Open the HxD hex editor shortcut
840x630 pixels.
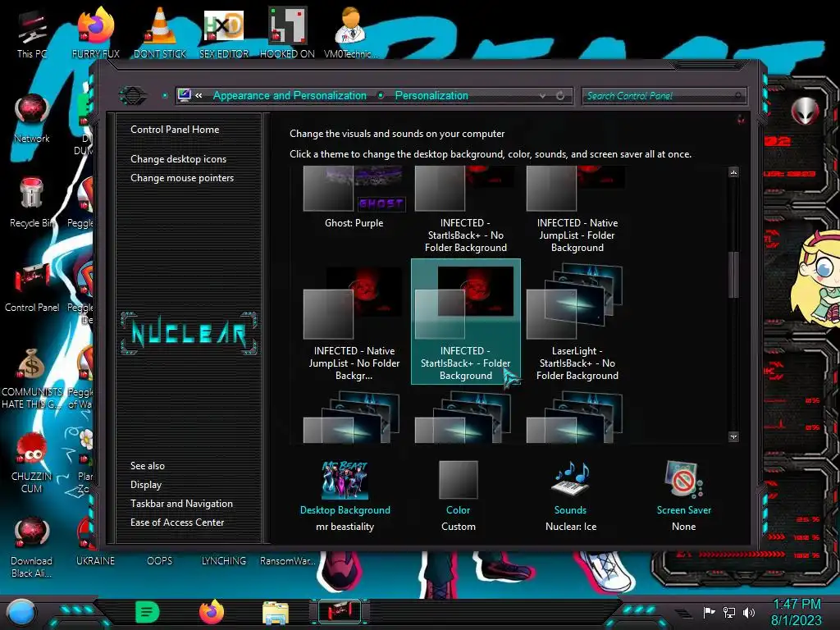point(224,33)
